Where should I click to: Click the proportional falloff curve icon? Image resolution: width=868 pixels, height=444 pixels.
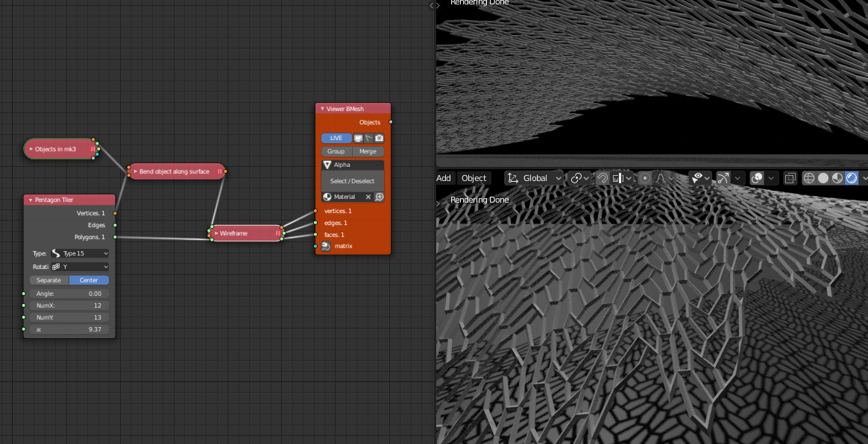coord(660,178)
